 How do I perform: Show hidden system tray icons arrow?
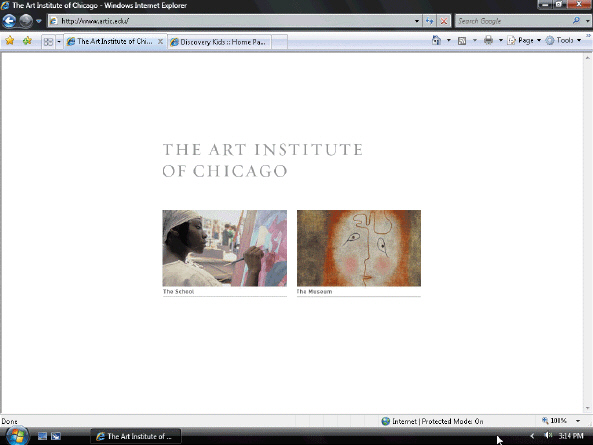click(532, 436)
